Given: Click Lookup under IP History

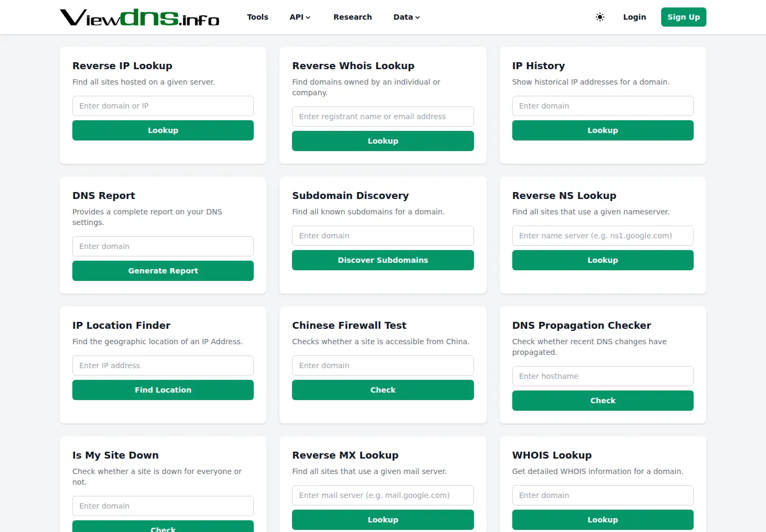Looking at the screenshot, I should pyautogui.click(x=603, y=130).
